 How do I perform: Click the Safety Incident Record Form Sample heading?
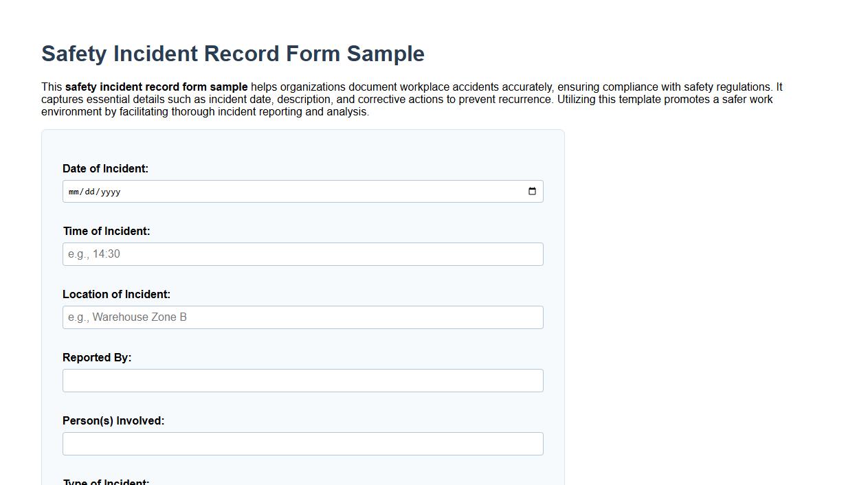(233, 54)
